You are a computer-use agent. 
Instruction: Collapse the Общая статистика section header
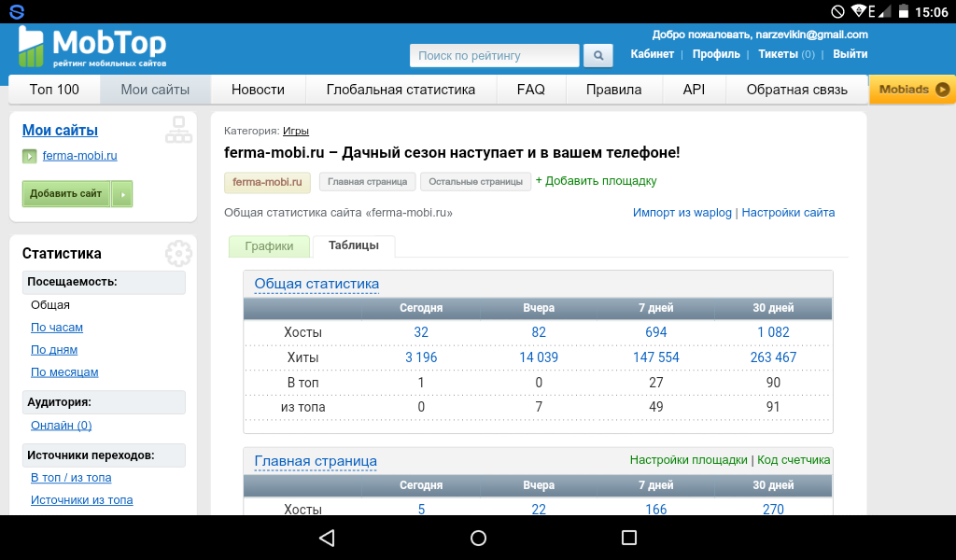pyautogui.click(x=316, y=284)
